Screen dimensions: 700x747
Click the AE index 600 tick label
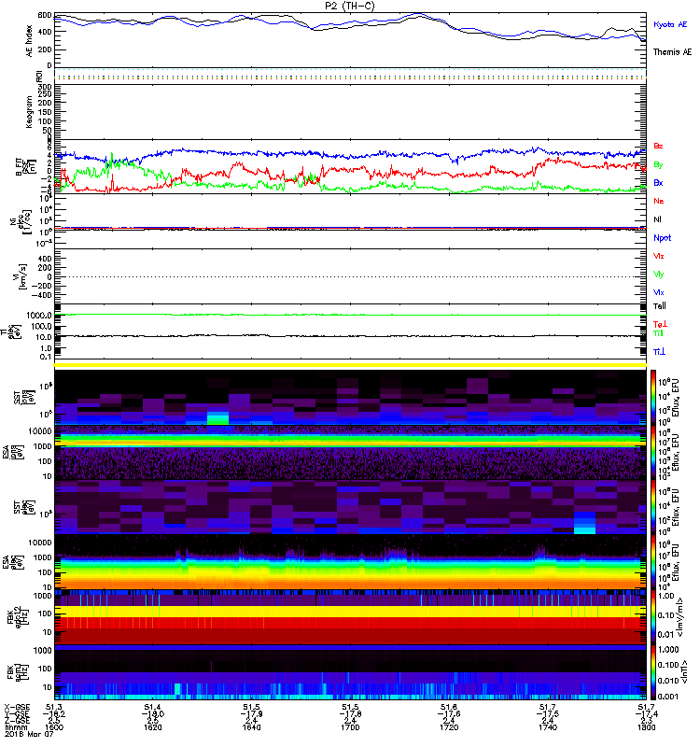coord(44,16)
